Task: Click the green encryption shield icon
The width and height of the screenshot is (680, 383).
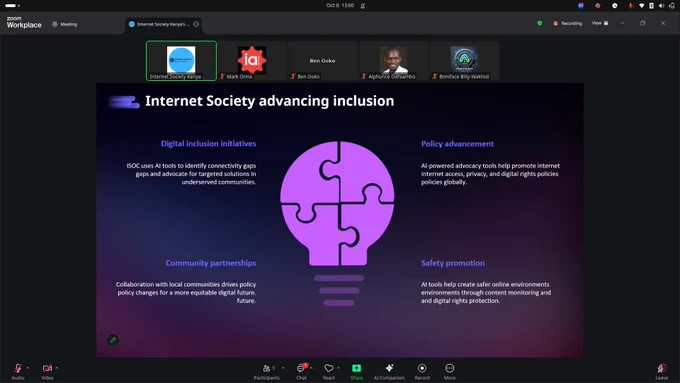Action: [x=539, y=23]
